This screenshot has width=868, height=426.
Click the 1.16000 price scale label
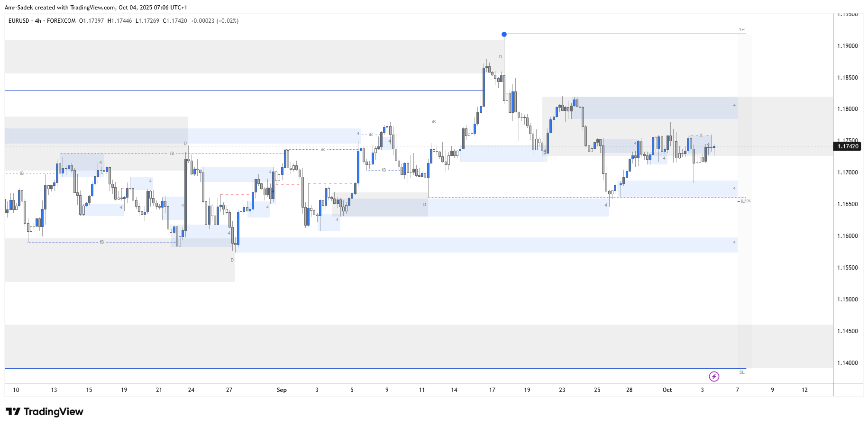pyautogui.click(x=847, y=236)
